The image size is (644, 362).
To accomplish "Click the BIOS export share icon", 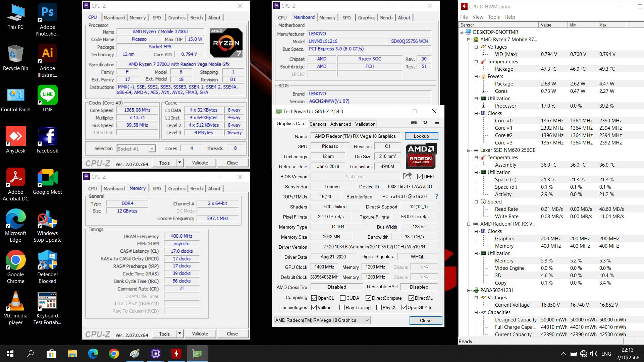I will tap(407, 176).
